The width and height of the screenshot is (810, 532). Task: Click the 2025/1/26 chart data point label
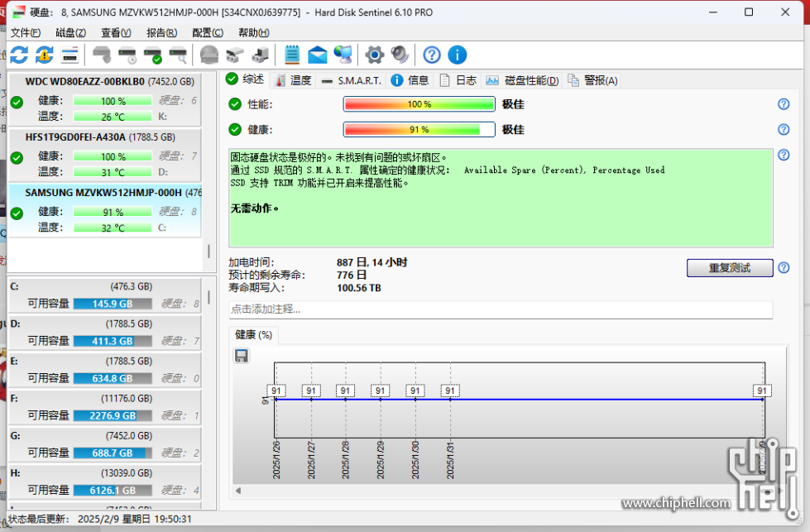tap(276, 391)
